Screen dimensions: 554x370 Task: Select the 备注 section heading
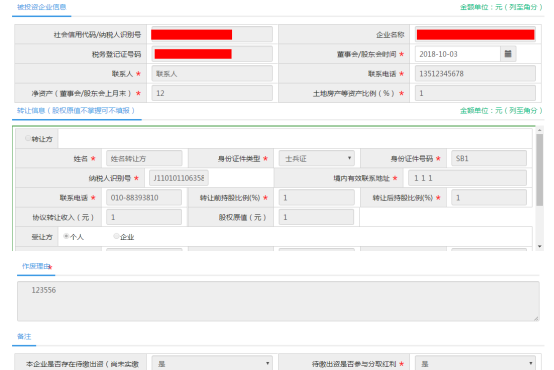coord(24,336)
